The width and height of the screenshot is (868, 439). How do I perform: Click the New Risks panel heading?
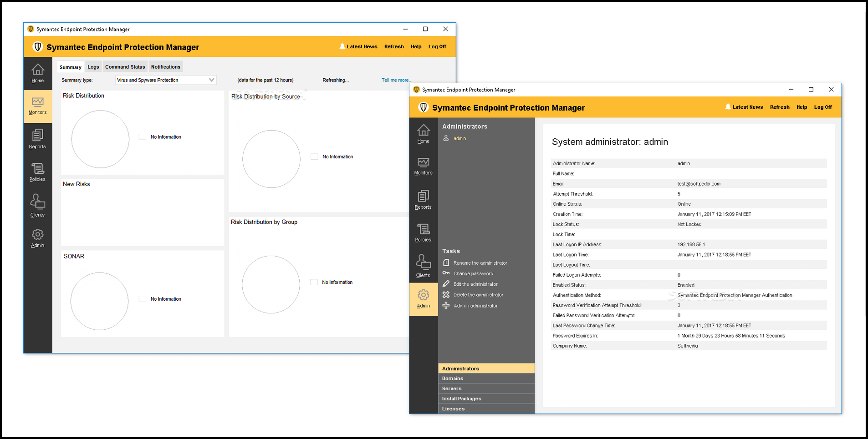click(x=77, y=184)
